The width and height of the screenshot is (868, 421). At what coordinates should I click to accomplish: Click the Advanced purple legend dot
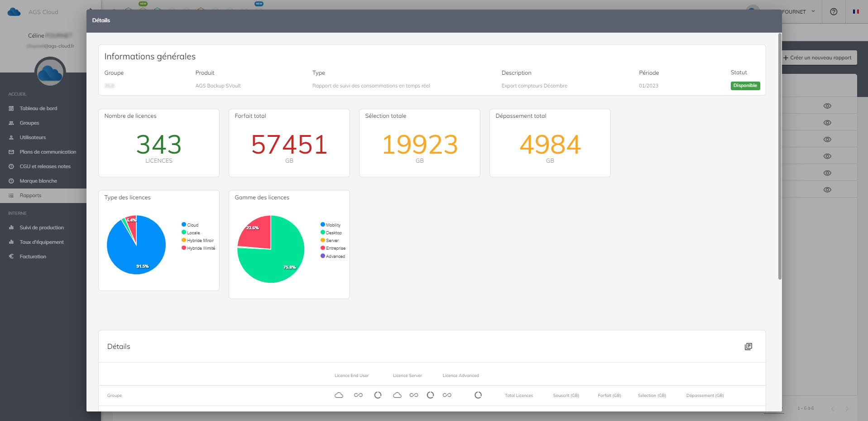(x=323, y=256)
